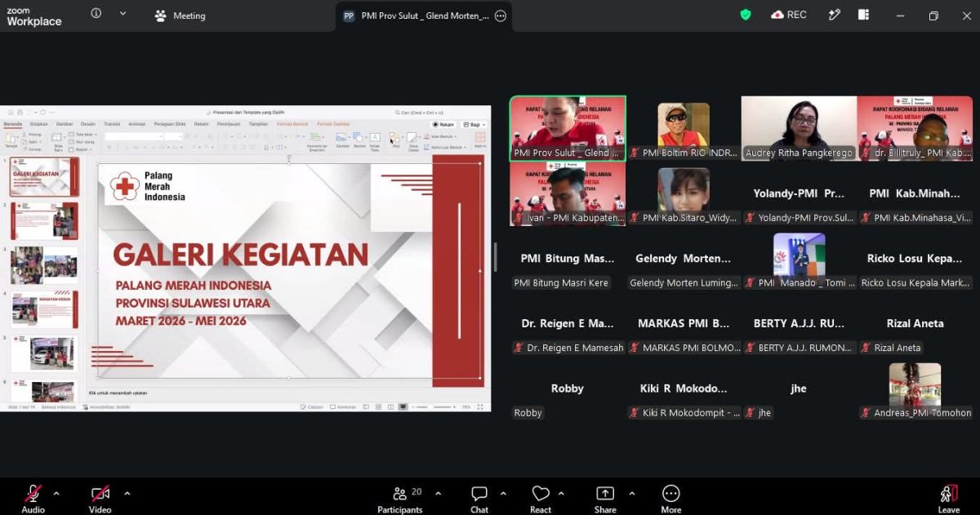This screenshot has width=980, height=515.
Task: Open the React heart menu
Action: [x=541, y=499]
